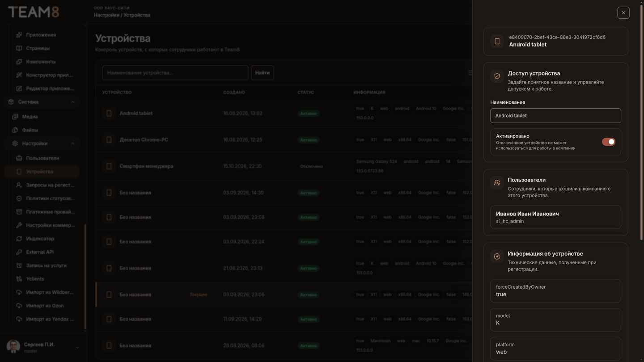
Task: Click the Конструктор приложений sidebar icon
Action: click(x=19, y=75)
